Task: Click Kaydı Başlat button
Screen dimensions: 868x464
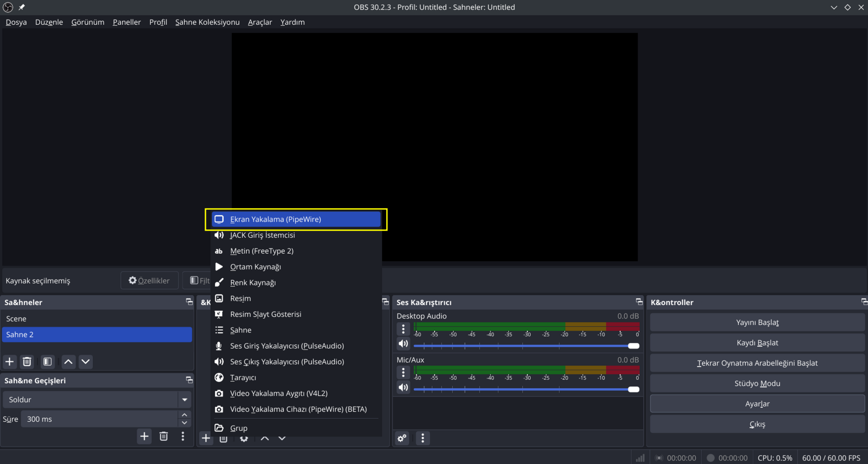Action: [757, 343]
